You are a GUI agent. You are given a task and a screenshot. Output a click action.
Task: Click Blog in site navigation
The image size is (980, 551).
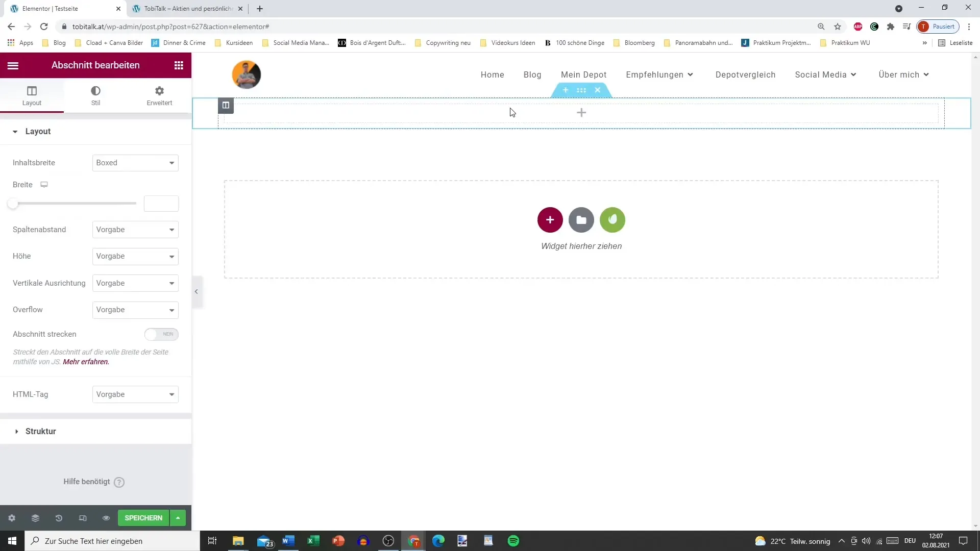532,74
